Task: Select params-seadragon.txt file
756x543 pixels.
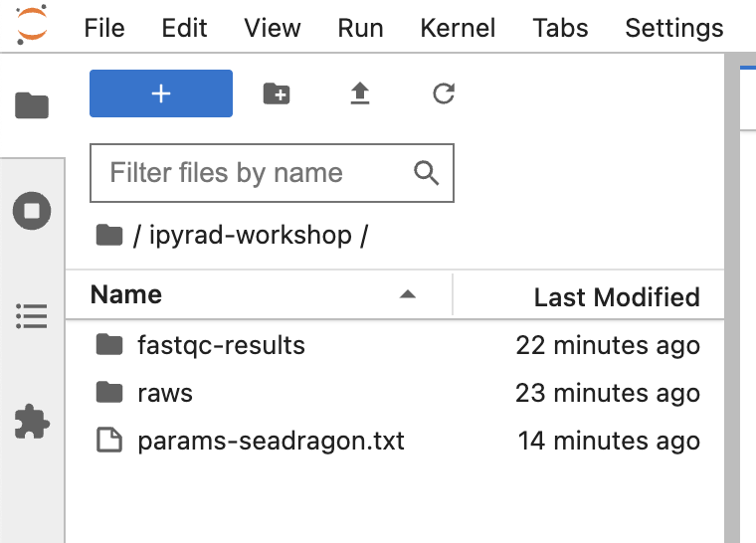Action: click(x=271, y=441)
